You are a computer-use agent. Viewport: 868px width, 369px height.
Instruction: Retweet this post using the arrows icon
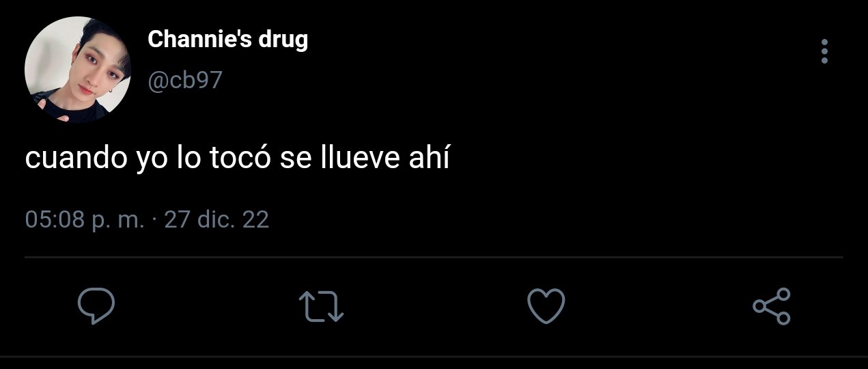pos(322,306)
